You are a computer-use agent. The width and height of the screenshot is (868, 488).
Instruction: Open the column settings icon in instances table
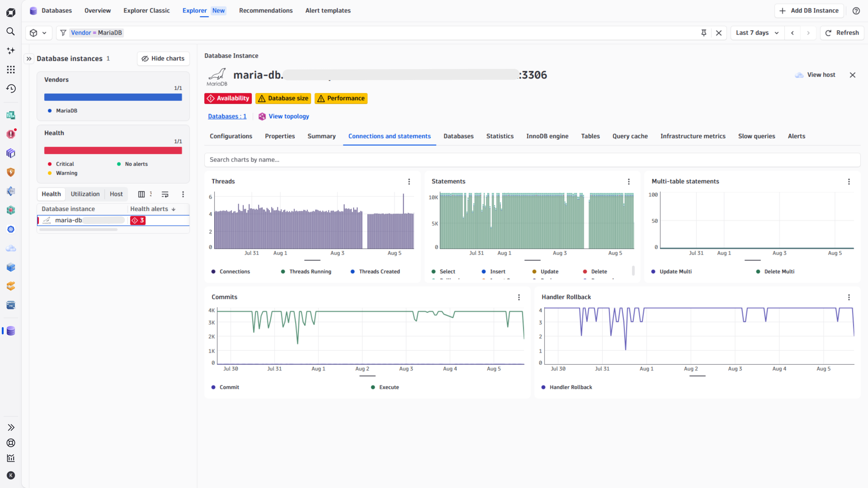pyautogui.click(x=142, y=194)
